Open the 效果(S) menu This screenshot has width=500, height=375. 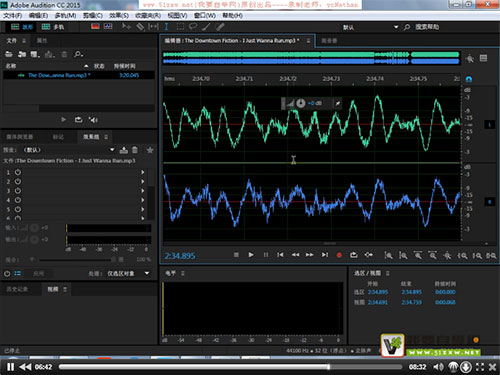[119, 16]
